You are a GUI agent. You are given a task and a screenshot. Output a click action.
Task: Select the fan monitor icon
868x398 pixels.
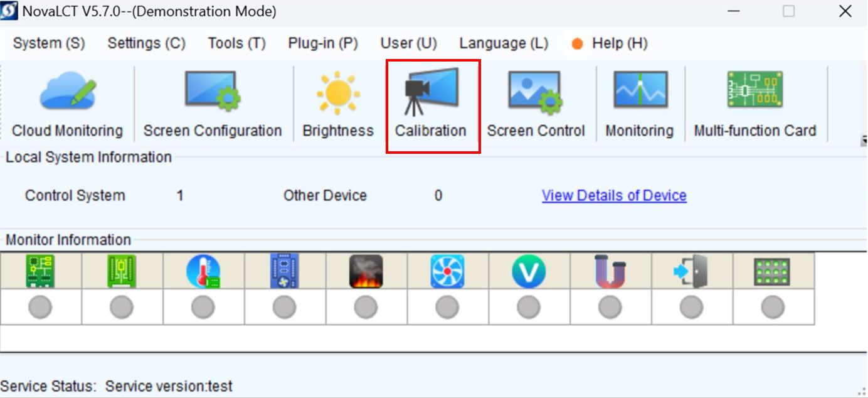pos(448,272)
